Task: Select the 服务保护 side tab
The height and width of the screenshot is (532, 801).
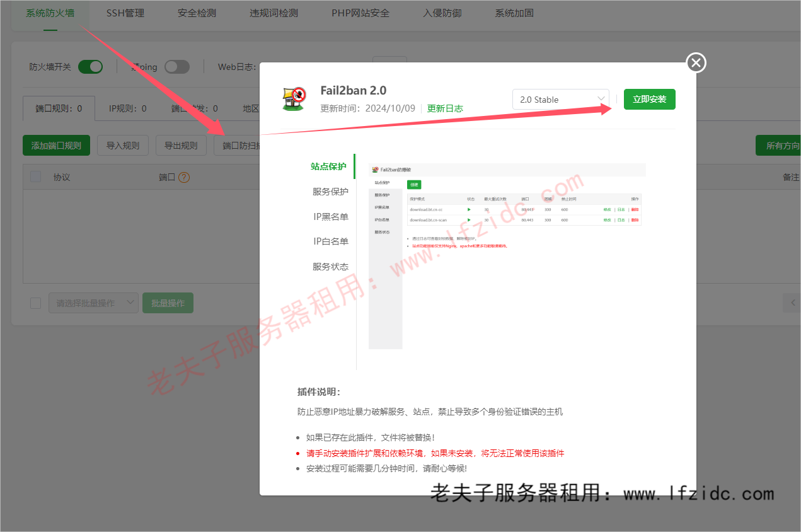Action: point(330,192)
